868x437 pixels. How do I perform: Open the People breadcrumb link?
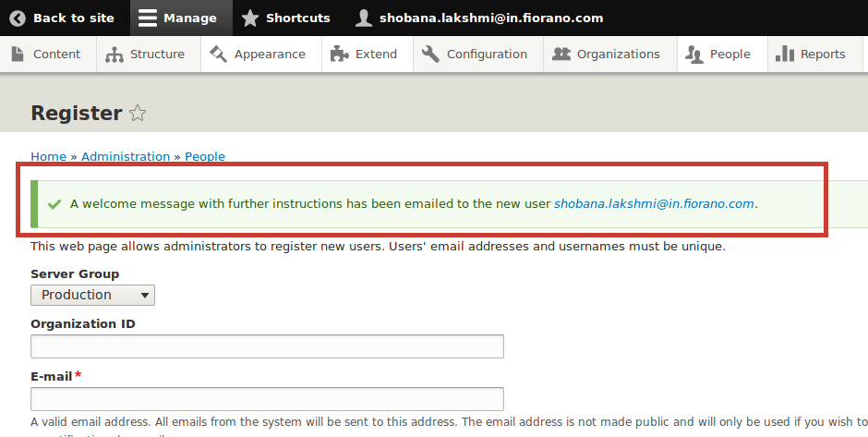pos(205,156)
